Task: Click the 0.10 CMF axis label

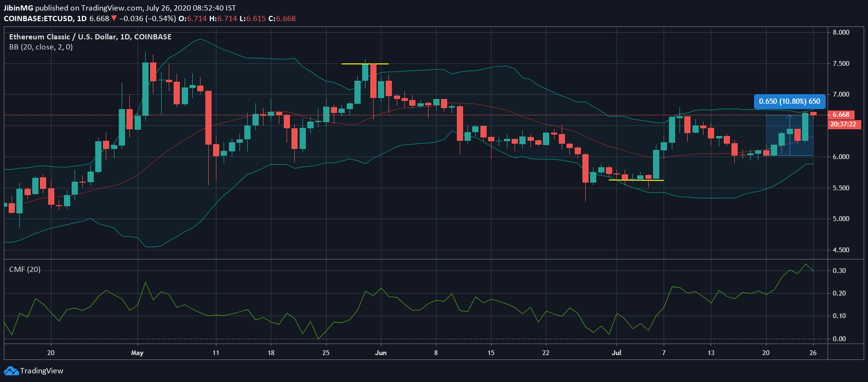Action: click(x=839, y=316)
